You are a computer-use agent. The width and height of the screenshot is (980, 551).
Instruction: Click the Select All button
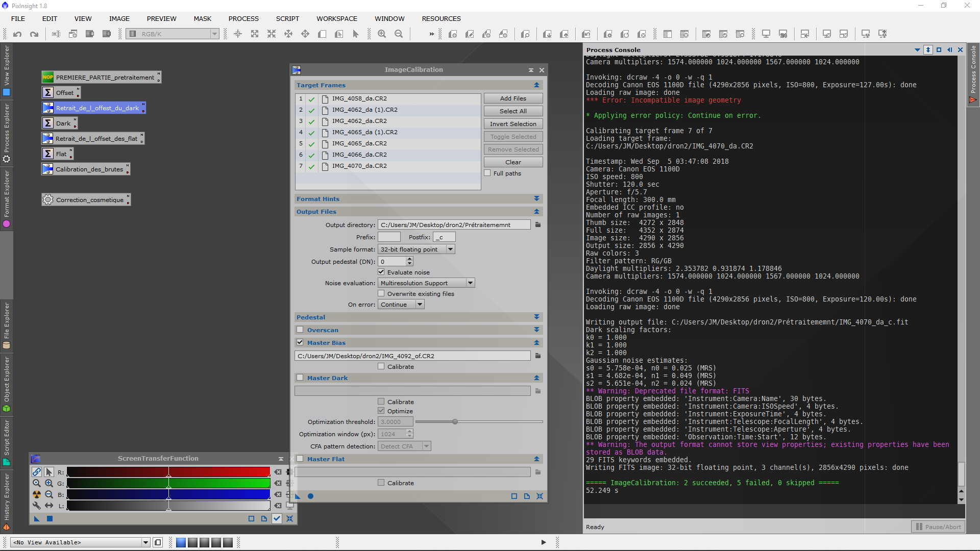pos(513,111)
